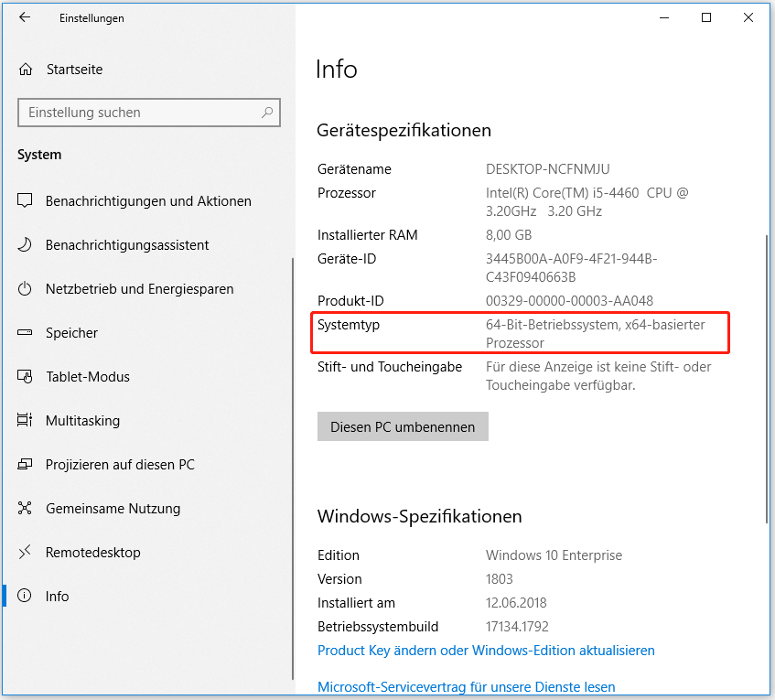
Task: Click the Netzbetrieb und Energiesparen power icon
Action: pyautogui.click(x=26, y=288)
